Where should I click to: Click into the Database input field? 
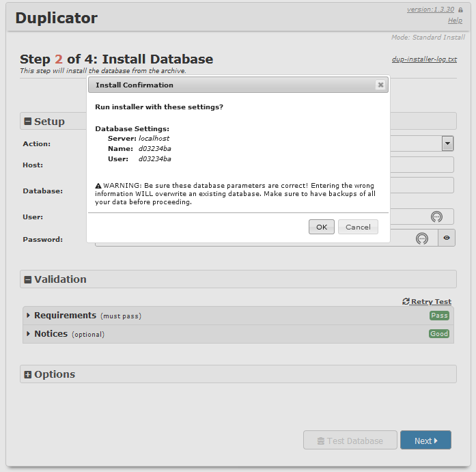(422, 185)
